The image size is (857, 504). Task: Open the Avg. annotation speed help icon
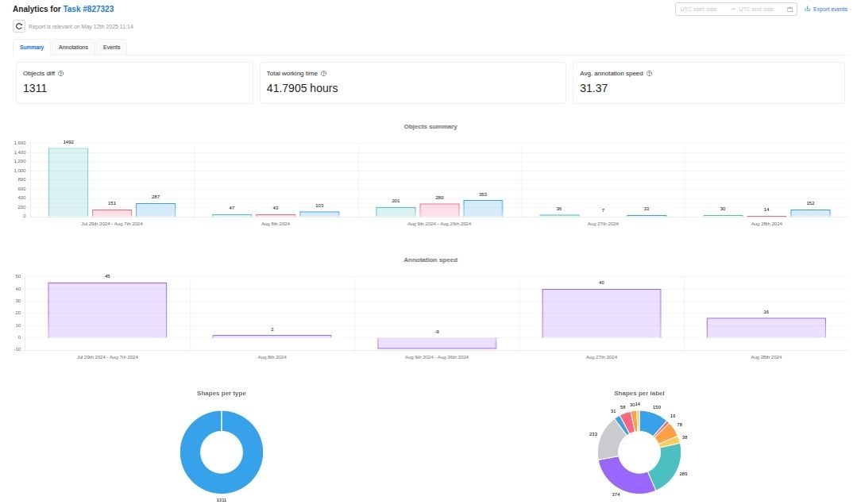click(x=650, y=73)
